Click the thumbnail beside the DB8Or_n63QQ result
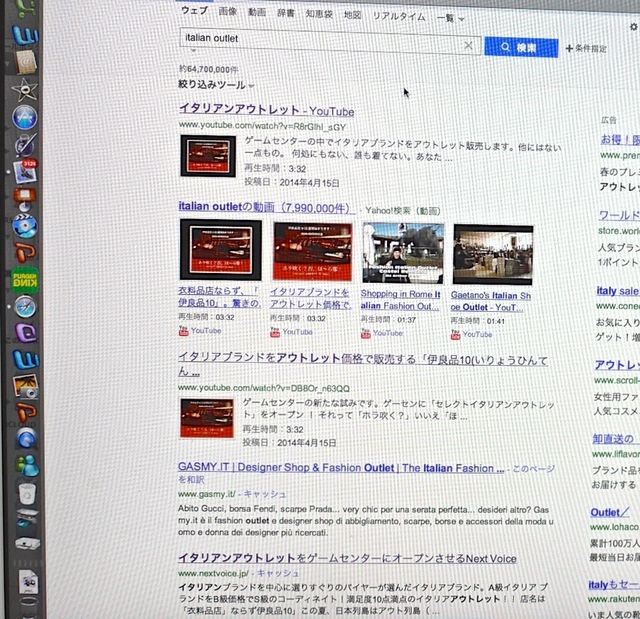 [x=207, y=418]
